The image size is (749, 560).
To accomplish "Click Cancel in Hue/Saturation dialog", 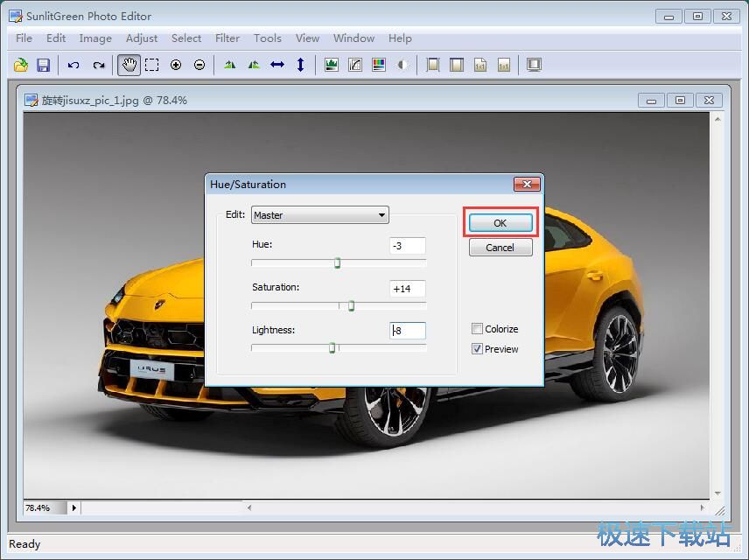I will (x=500, y=248).
